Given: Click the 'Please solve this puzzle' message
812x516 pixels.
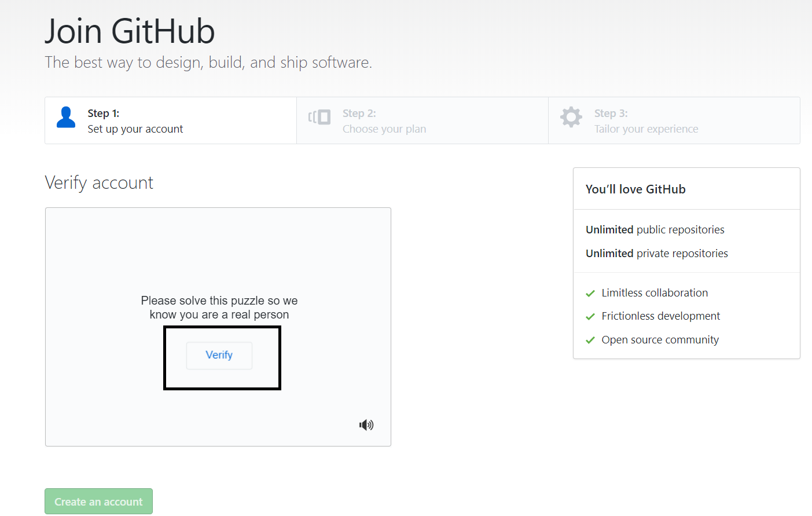Looking at the screenshot, I should (x=219, y=308).
